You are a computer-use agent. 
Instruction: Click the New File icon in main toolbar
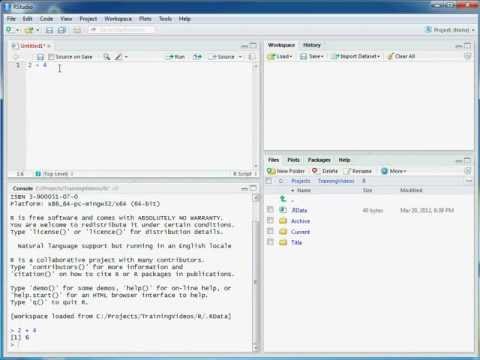coord(9,30)
